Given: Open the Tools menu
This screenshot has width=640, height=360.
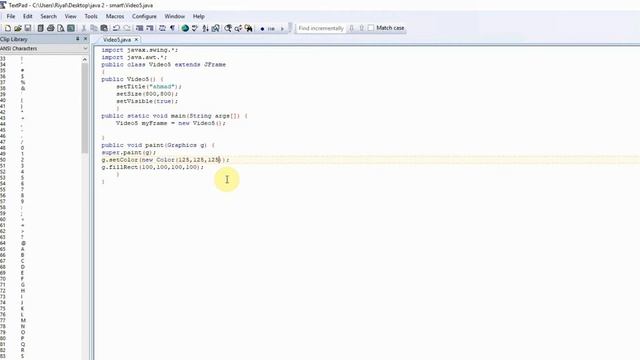Looking at the screenshot, I should (x=91, y=16).
